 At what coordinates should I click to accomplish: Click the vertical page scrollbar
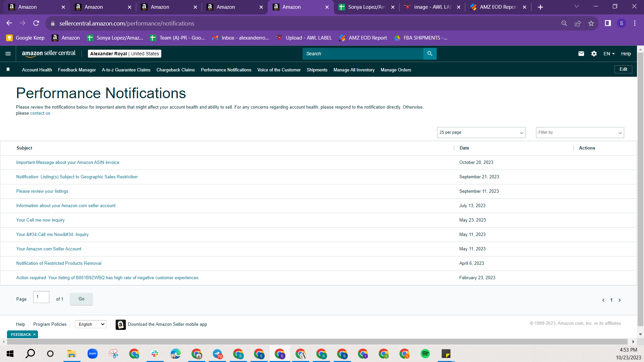[x=640, y=189]
